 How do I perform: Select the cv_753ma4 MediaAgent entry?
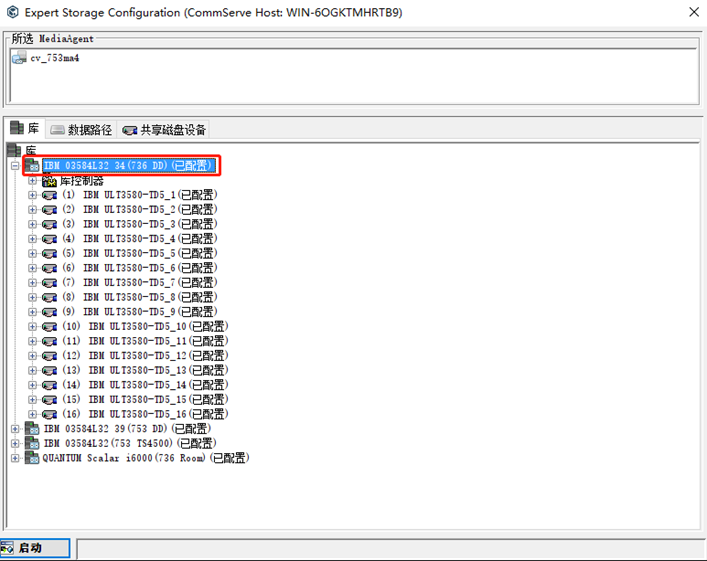click(55, 58)
